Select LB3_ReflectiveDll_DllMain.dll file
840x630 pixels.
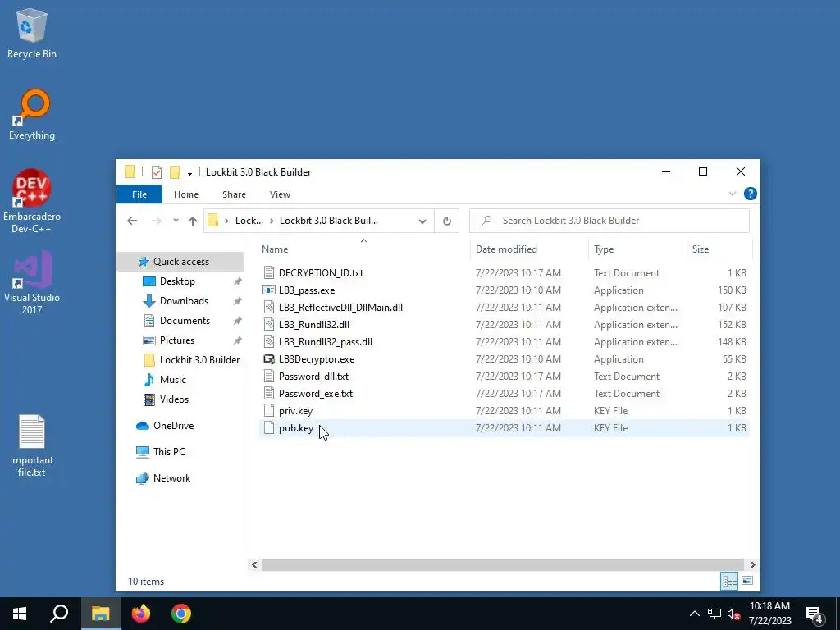pyautogui.click(x=340, y=308)
